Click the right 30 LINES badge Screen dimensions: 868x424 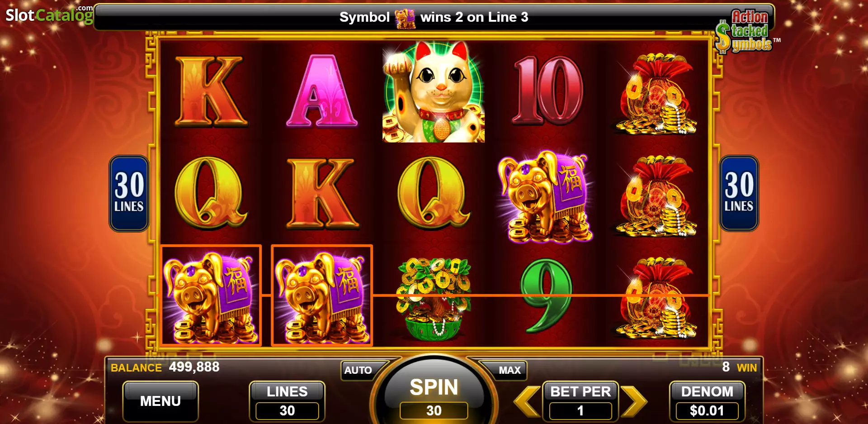[x=739, y=193]
